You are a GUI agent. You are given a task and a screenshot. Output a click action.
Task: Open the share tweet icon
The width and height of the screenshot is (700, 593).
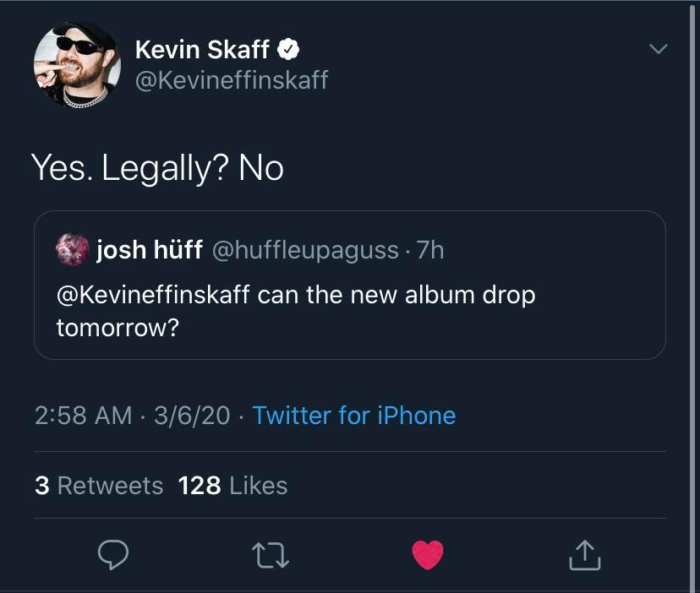tap(585, 554)
